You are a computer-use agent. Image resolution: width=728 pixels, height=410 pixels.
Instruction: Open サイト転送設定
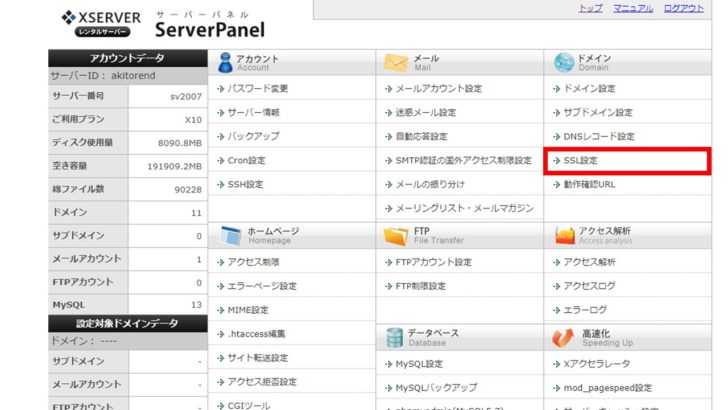[x=258, y=358]
